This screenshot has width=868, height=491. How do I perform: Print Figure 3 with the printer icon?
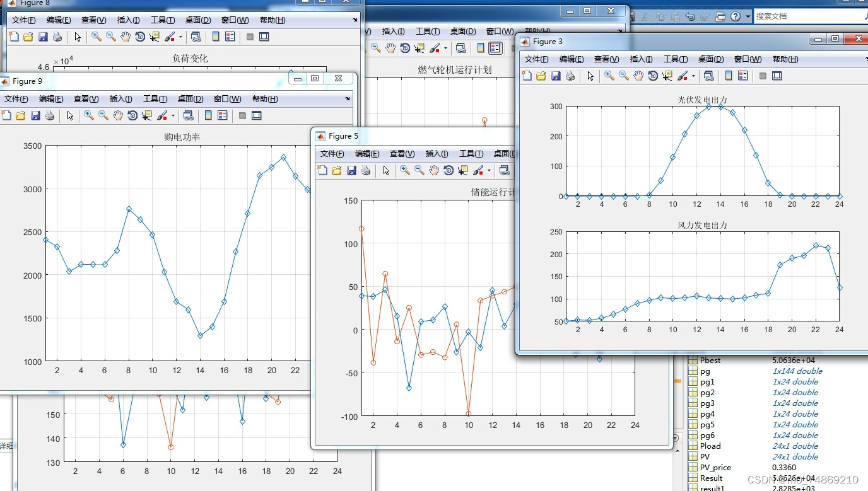(570, 76)
